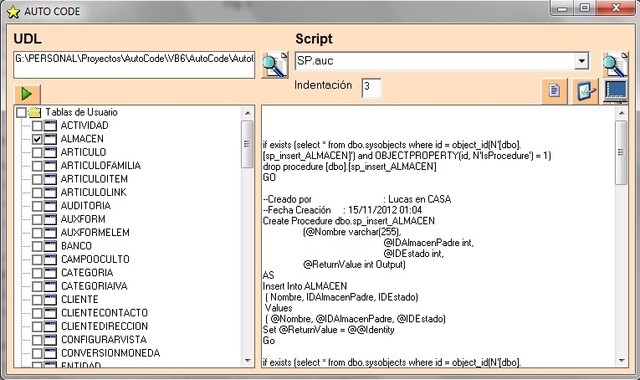Browse for UDL file with magnifier icon
Screen dimensions: 640x380
point(275,65)
